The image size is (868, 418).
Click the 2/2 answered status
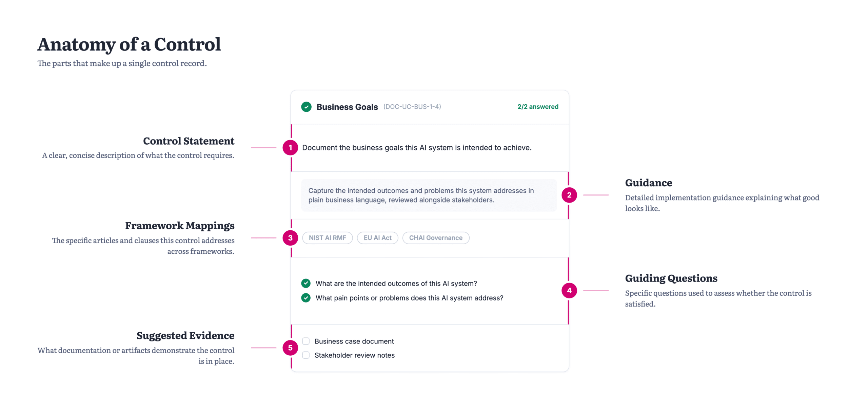(x=537, y=107)
